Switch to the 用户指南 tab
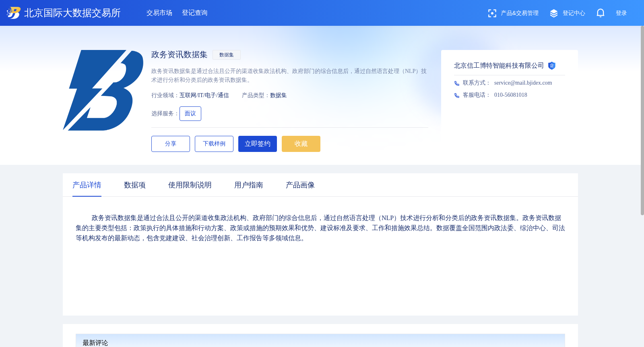Screen dimensions: 644x347 coord(249,185)
